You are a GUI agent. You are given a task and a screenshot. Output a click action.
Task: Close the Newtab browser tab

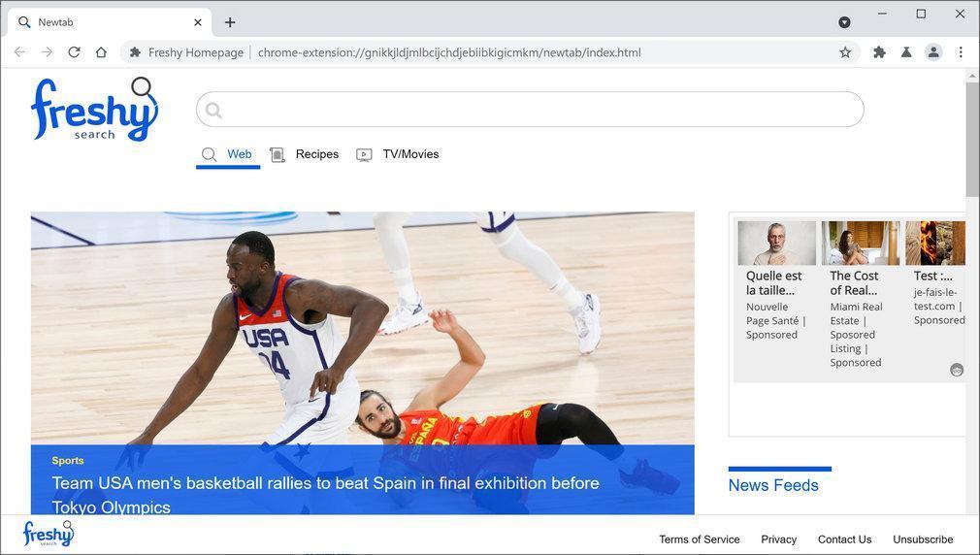coord(198,22)
